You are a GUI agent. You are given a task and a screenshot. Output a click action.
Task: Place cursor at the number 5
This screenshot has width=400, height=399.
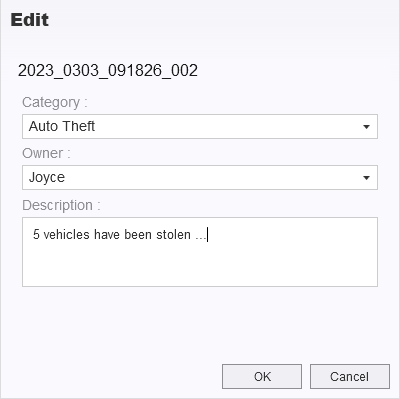(36, 235)
